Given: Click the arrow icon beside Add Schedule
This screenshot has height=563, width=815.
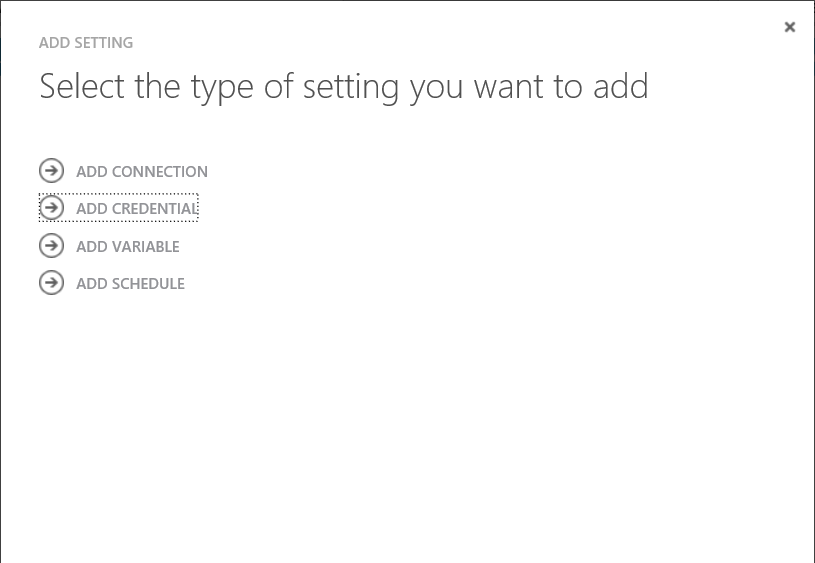Looking at the screenshot, I should point(51,283).
